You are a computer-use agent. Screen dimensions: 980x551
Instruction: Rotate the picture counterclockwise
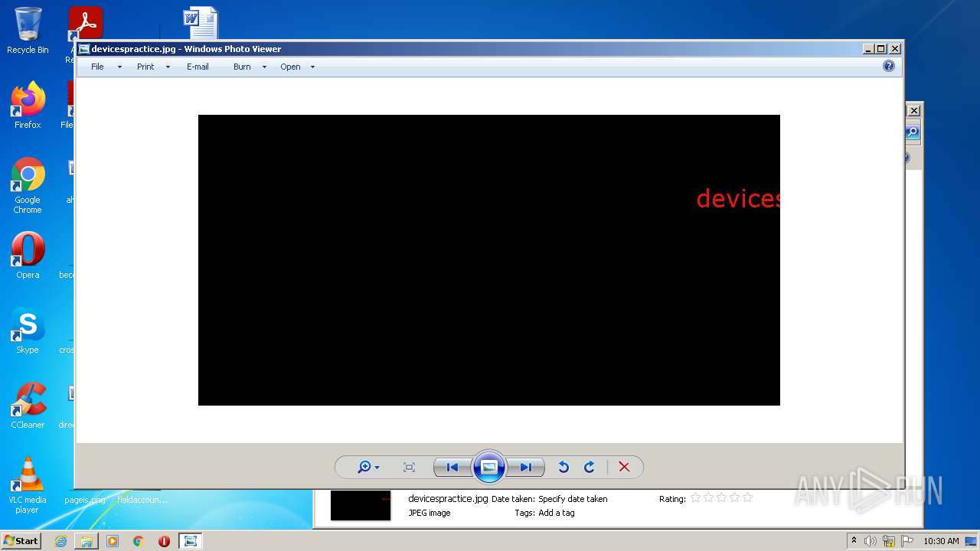563,467
